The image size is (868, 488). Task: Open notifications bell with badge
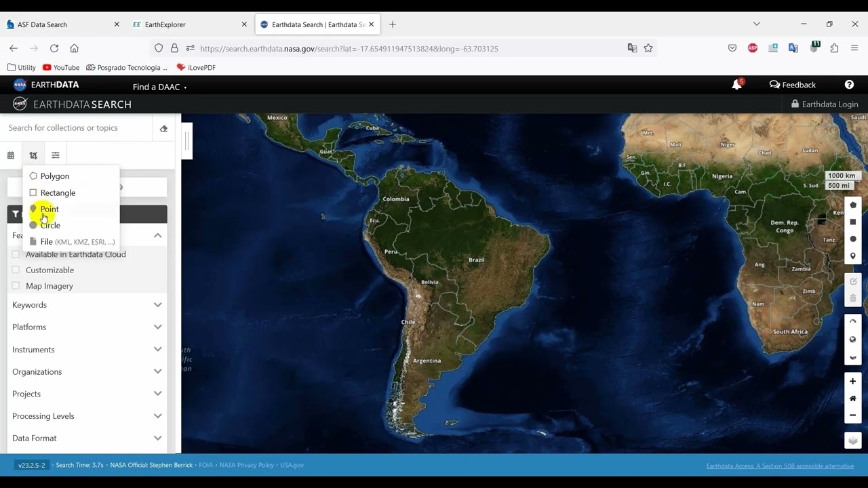[737, 85]
